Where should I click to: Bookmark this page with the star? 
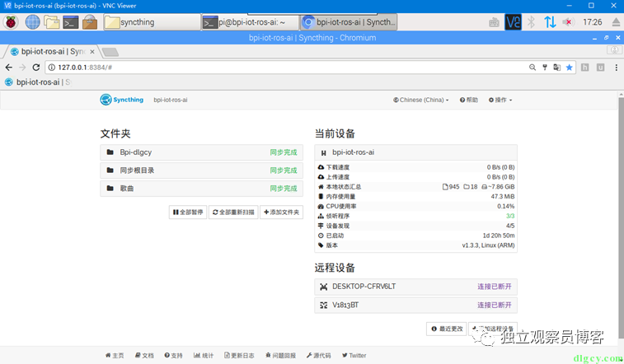tap(569, 68)
